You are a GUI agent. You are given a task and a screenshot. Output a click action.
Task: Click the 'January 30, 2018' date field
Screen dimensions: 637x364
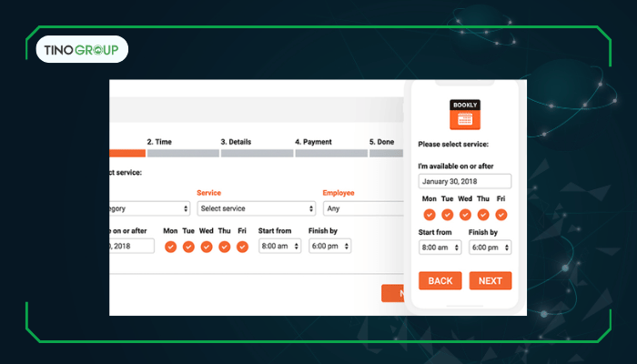click(464, 181)
